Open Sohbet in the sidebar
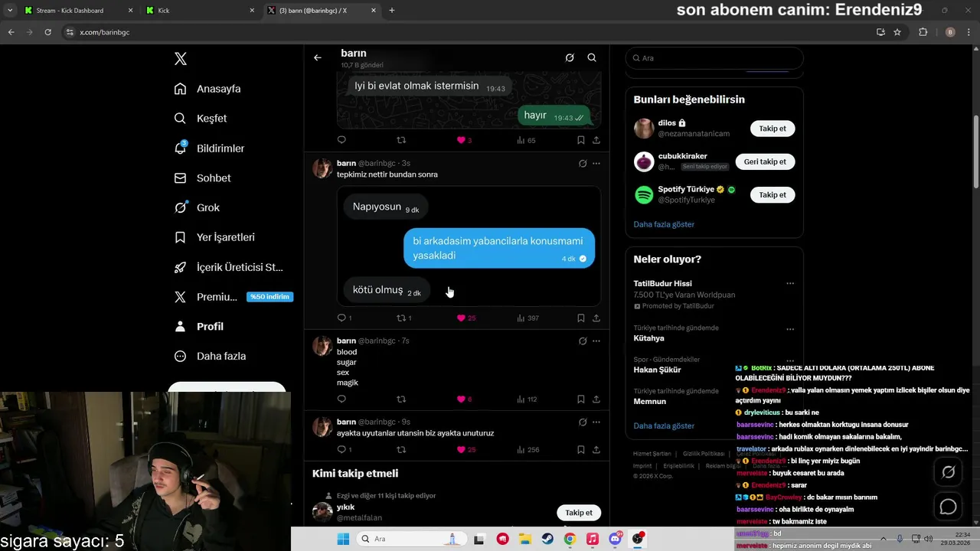 click(x=203, y=178)
